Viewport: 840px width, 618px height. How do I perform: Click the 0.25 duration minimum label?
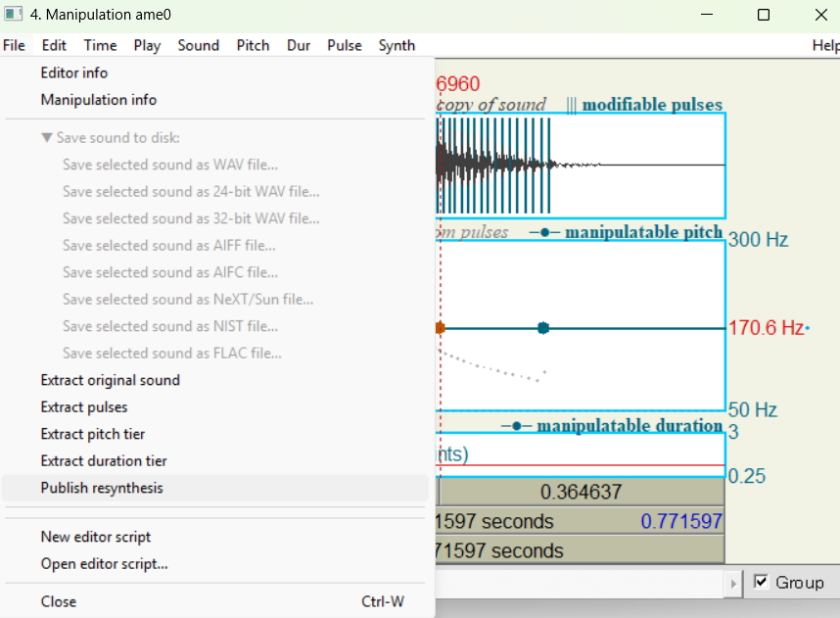coord(747,476)
